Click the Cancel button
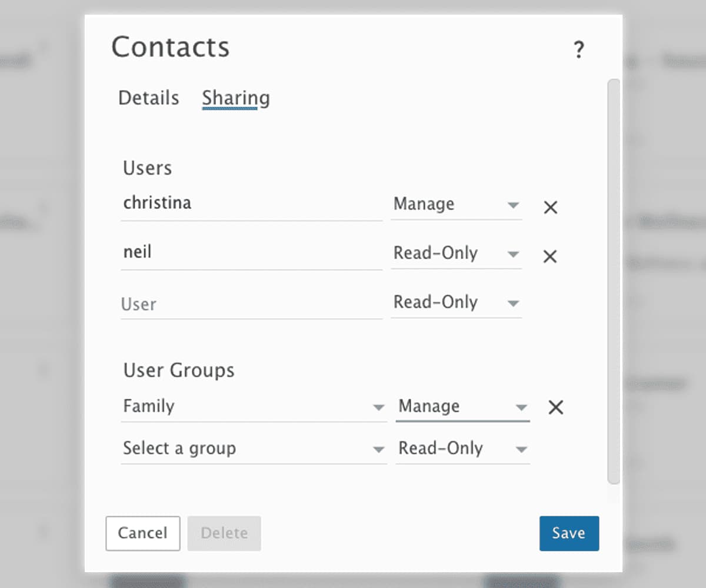Image resolution: width=706 pixels, height=588 pixels. pyautogui.click(x=142, y=533)
